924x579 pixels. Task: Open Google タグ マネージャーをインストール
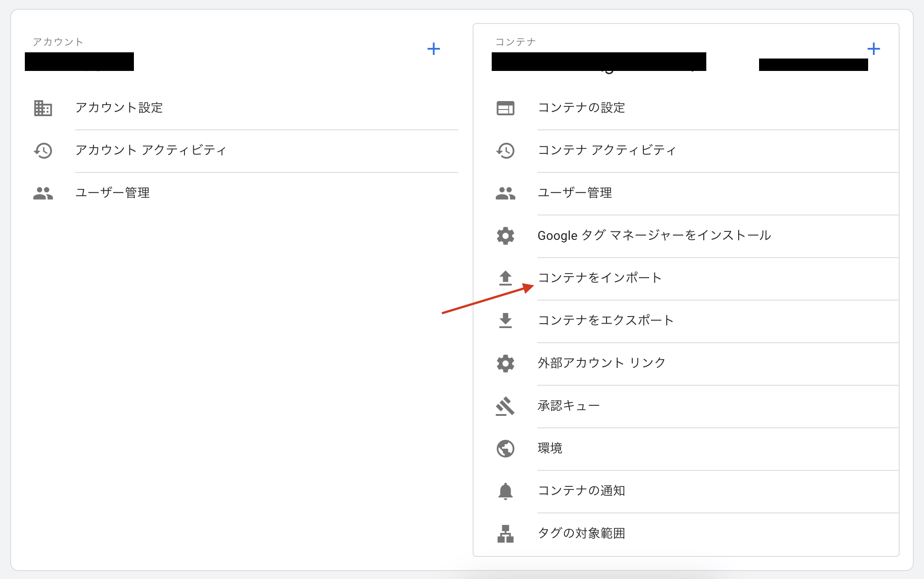coord(654,235)
